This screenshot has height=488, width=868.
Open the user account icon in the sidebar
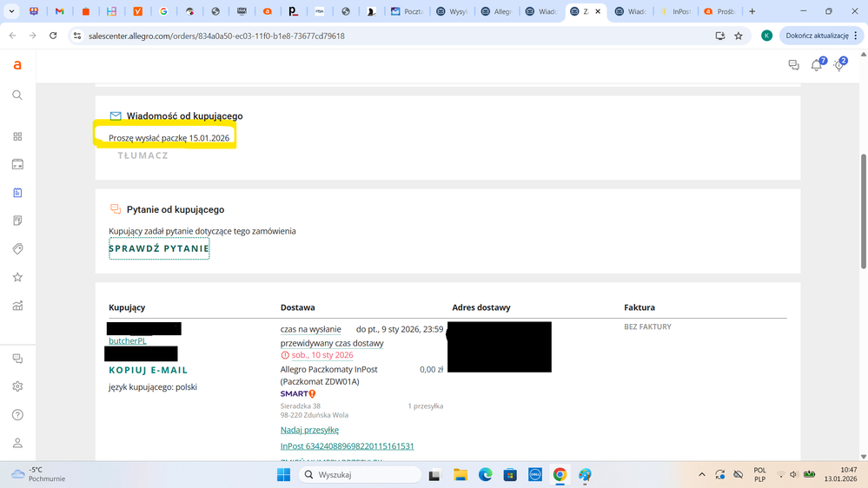coord(17,443)
